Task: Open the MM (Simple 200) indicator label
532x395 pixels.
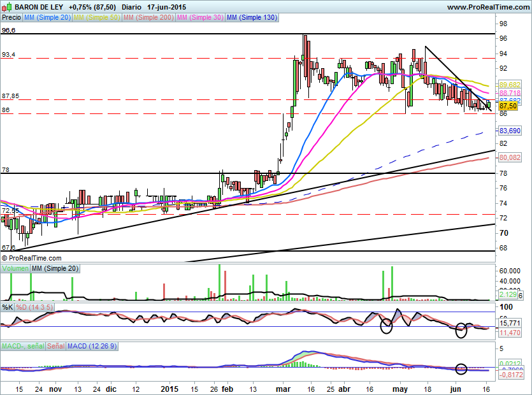Action: click(x=147, y=18)
